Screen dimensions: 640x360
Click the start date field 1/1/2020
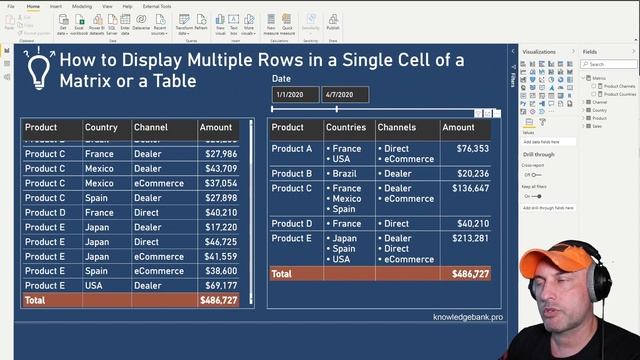coord(296,95)
